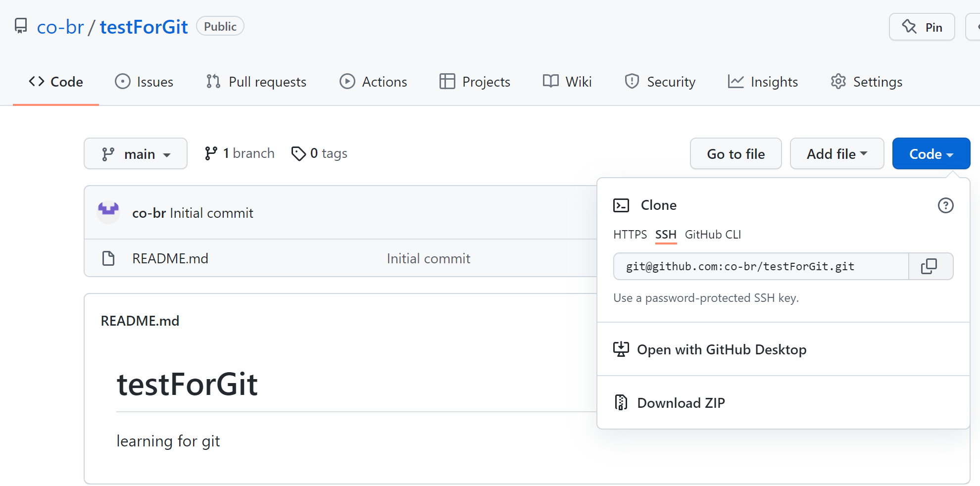Click the terminal icon beside Clone
Screen dimensions: 980x486
[x=621, y=205]
